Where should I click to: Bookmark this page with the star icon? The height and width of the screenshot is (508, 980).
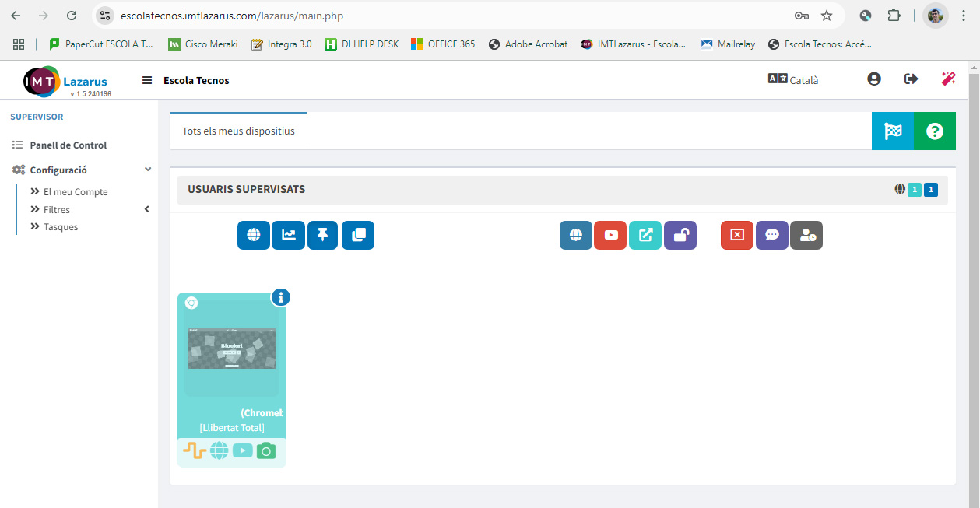(827, 16)
